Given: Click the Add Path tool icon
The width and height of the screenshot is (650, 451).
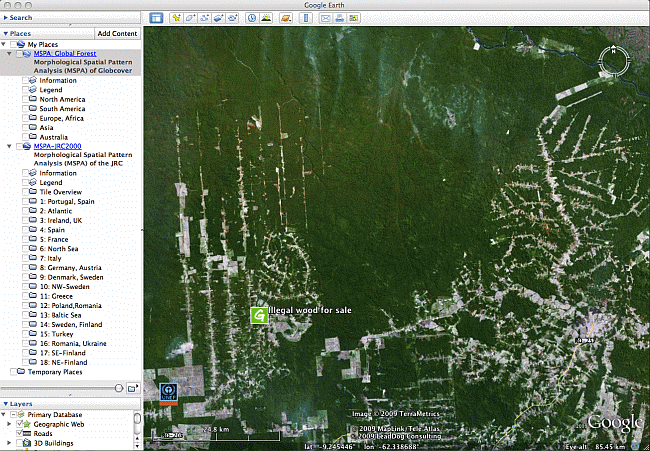Looking at the screenshot, I should tap(204, 18).
